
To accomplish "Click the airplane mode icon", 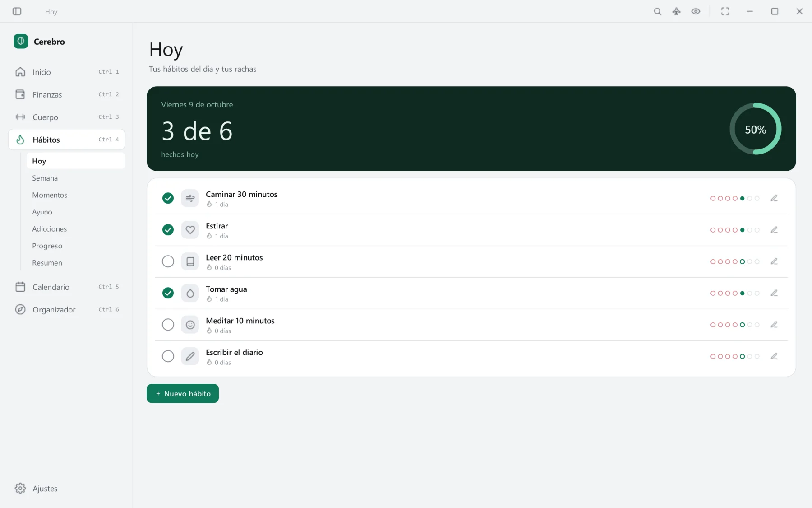I will 676,11.
